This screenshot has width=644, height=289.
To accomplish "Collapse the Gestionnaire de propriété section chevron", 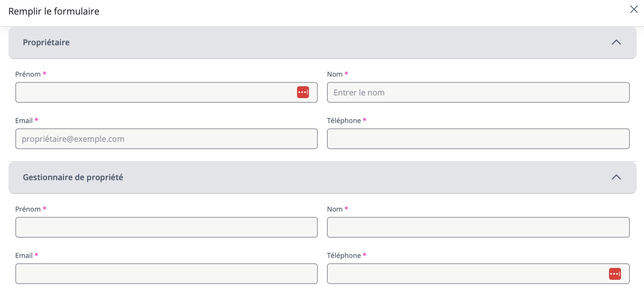I will [x=616, y=177].
